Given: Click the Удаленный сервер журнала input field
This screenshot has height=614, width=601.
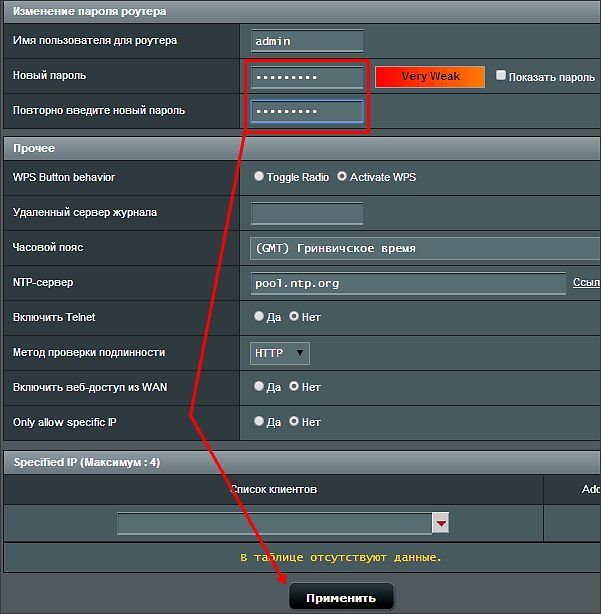Looking at the screenshot, I should click(x=307, y=213).
